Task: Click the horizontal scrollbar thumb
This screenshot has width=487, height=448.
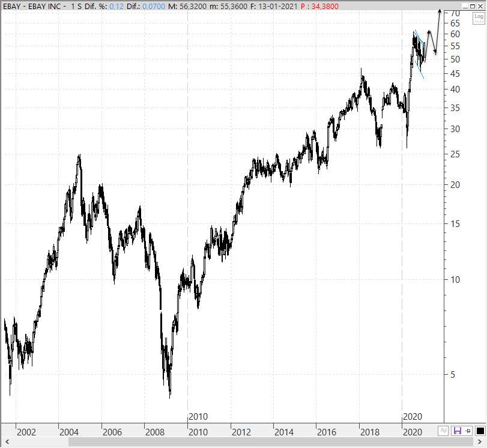Action: pos(271,442)
